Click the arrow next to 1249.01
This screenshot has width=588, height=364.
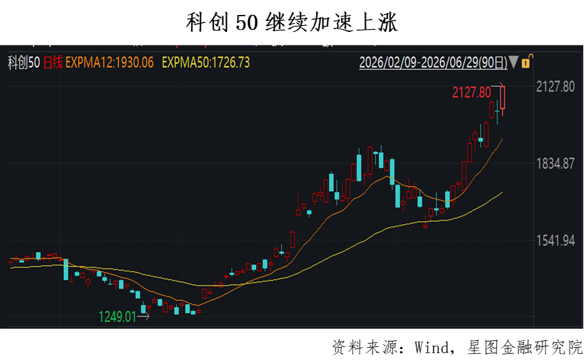[x=143, y=317]
